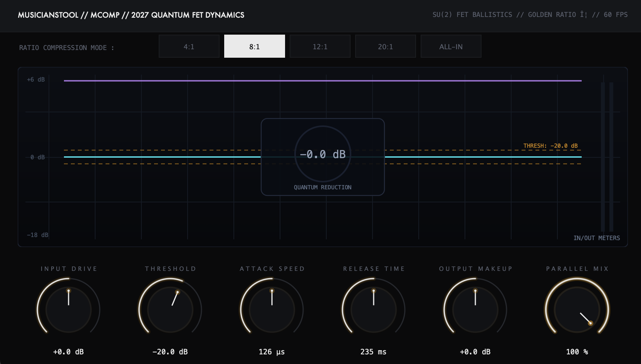Click the INPUT DRIVE label
The image size is (641, 364).
pyautogui.click(x=69, y=269)
